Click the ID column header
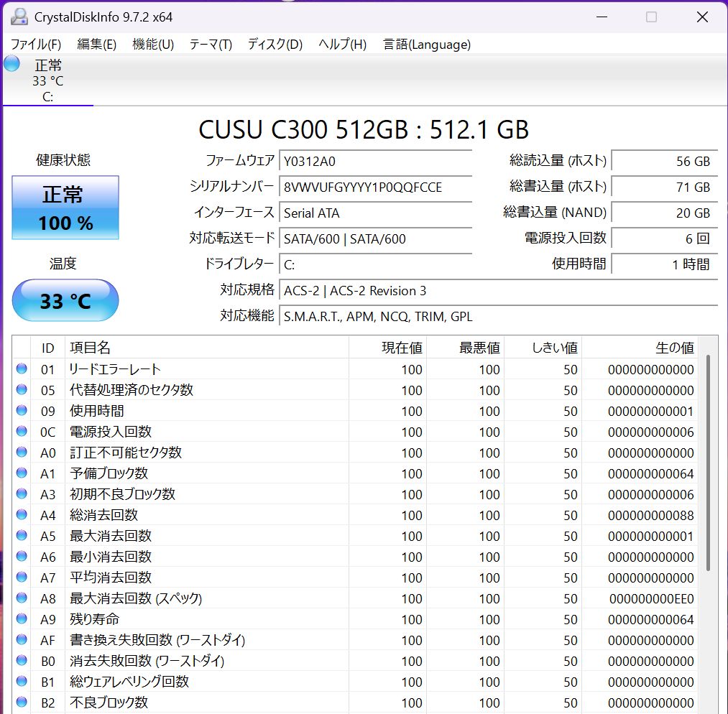This screenshot has height=714, width=728. [x=48, y=348]
